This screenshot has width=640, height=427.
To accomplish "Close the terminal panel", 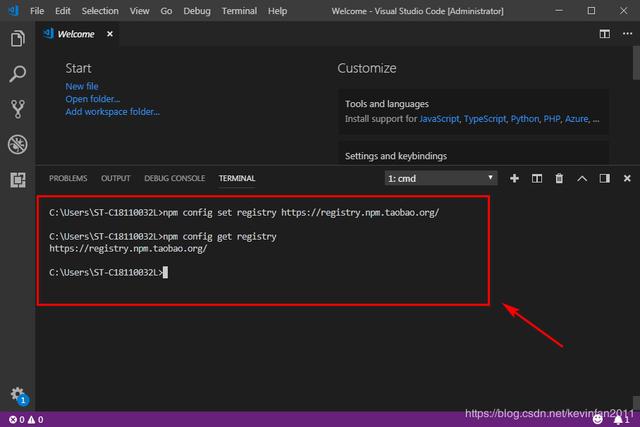I will pos(626,178).
